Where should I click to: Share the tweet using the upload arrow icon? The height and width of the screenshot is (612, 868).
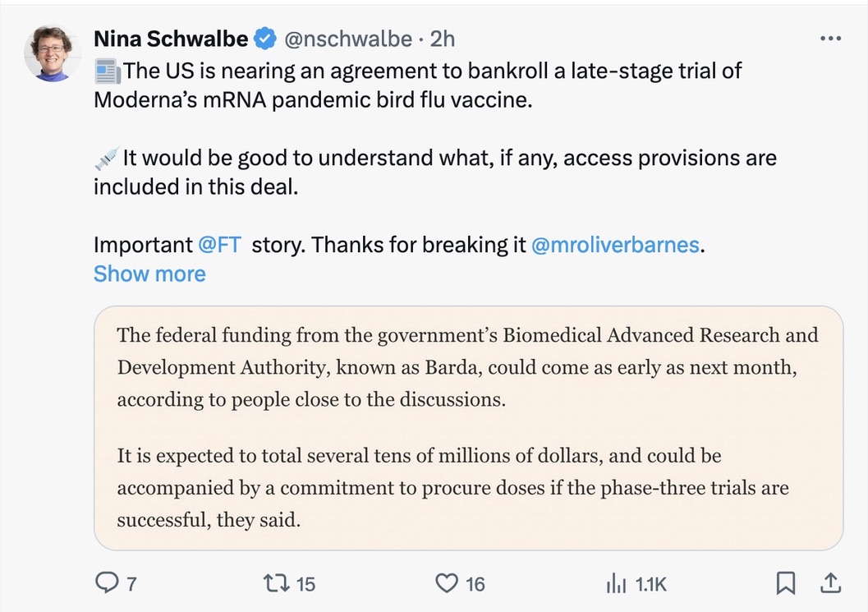point(830,583)
